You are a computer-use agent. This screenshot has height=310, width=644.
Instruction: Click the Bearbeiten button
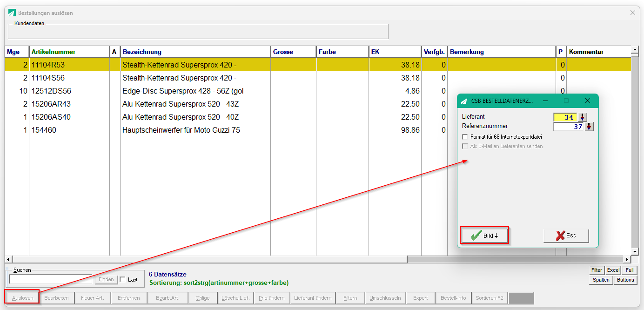coord(57,298)
